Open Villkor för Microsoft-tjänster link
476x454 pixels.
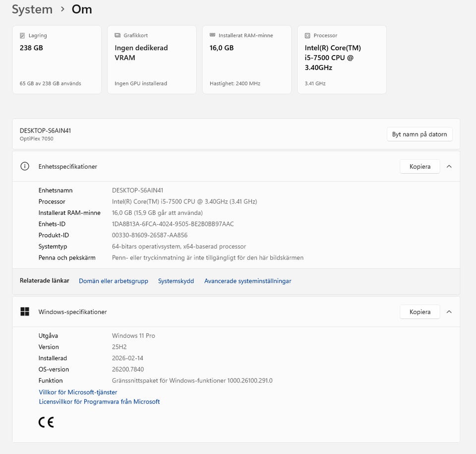[x=78, y=392]
